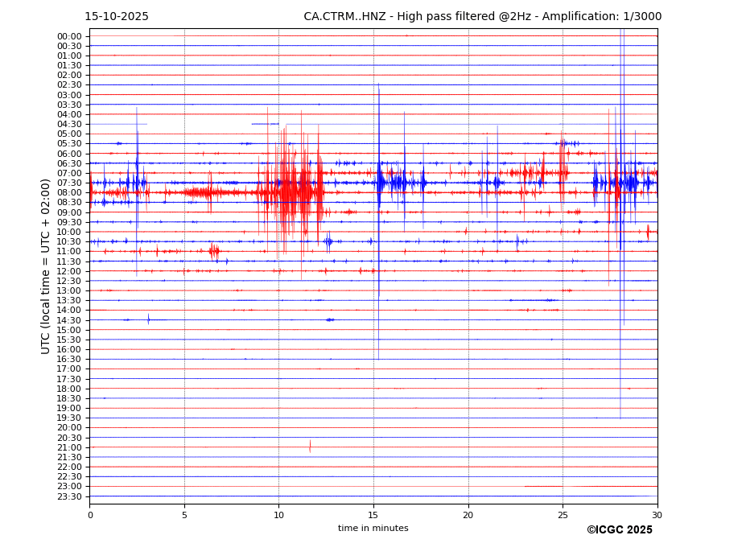This screenshot has width=746, height=560.
Task: Click the 0 tick on minutes axis
Action: click(90, 515)
